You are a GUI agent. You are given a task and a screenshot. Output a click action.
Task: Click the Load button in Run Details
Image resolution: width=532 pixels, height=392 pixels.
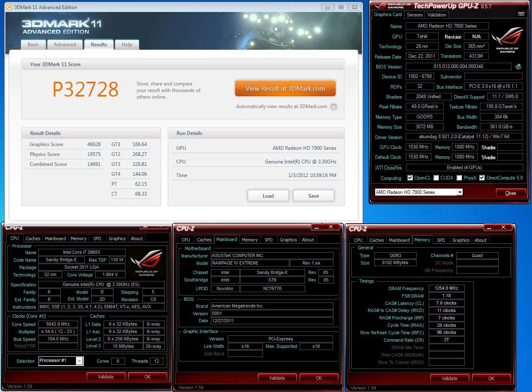[268, 196]
